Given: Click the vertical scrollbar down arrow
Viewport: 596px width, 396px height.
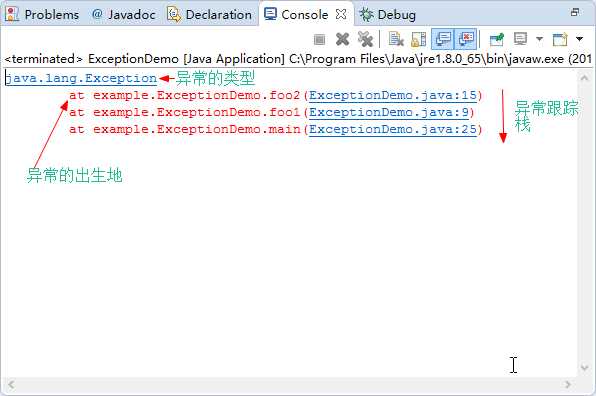Looking at the screenshot, I should click(584, 367).
